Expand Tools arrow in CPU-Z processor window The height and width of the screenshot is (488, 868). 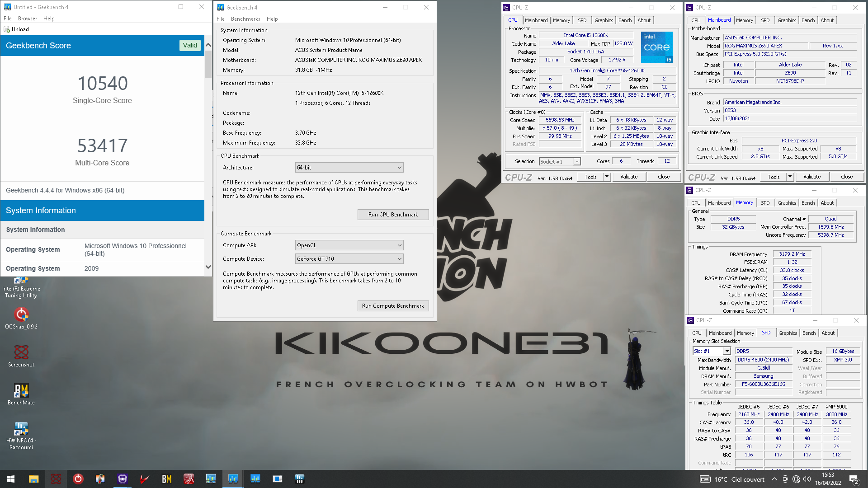pos(607,177)
